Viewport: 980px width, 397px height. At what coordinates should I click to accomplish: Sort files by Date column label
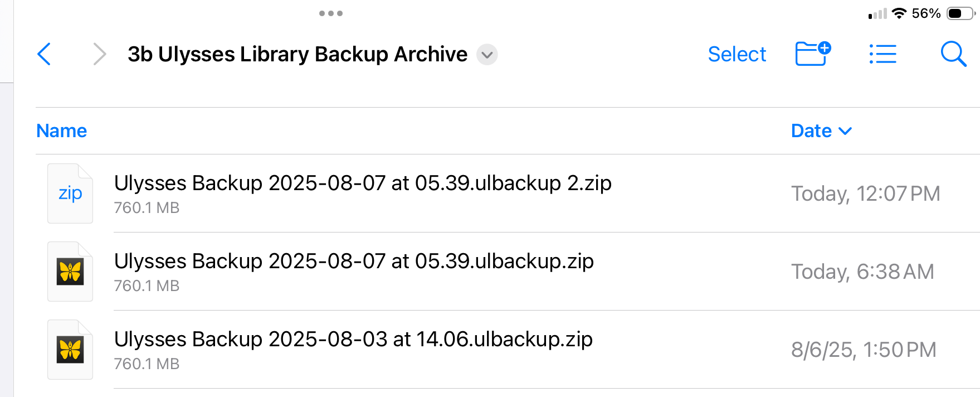[x=811, y=130]
